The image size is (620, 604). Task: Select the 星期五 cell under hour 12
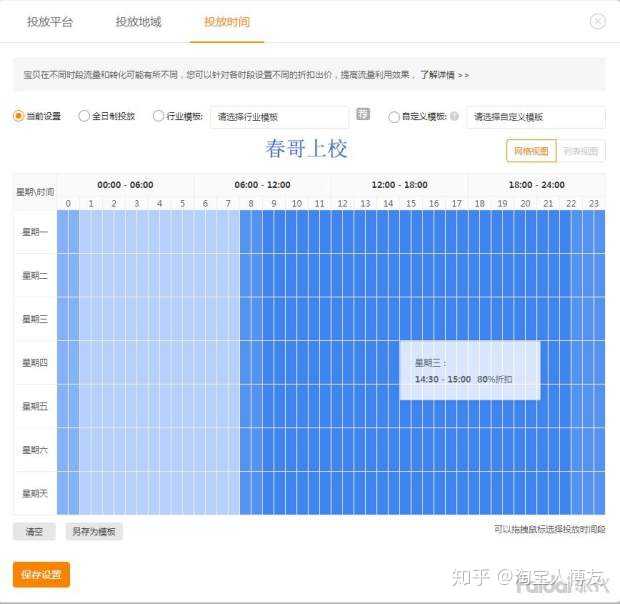pyautogui.click(x=342, y=406)
